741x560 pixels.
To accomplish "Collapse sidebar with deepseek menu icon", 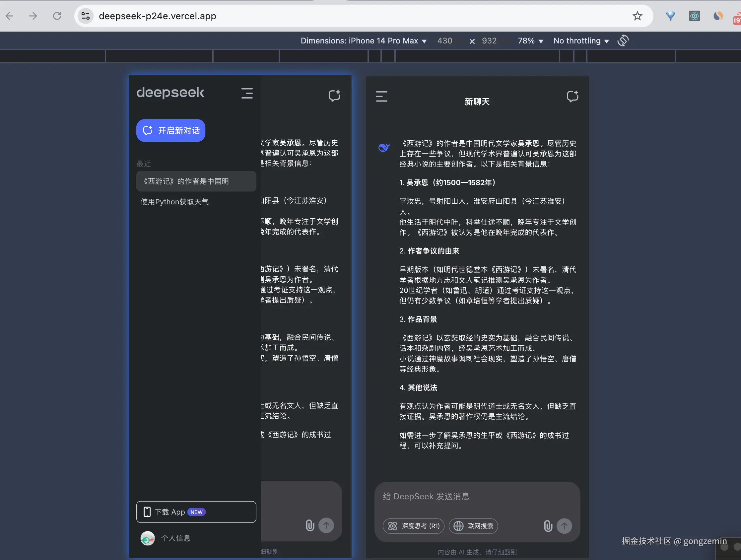I will (247, 93).
